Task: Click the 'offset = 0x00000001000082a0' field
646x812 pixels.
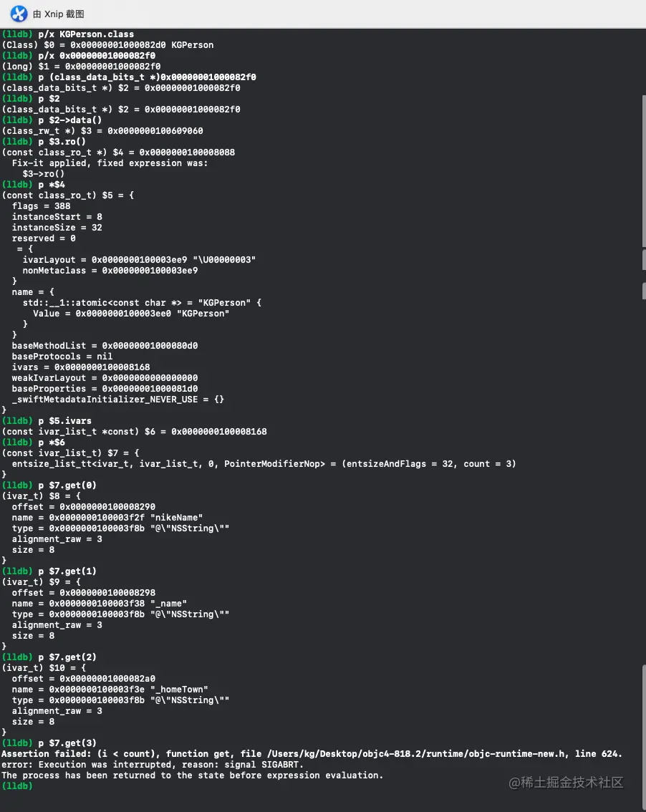Action: tap(83, 679)
